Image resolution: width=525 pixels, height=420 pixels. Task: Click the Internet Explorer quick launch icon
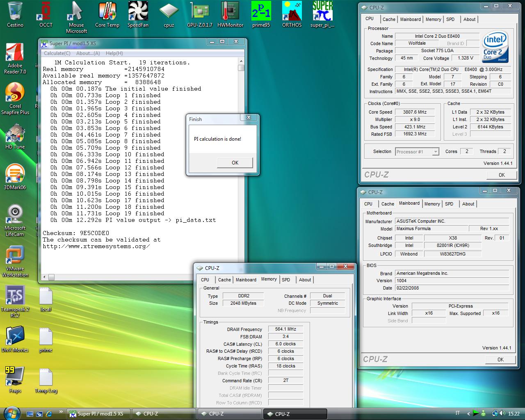(x=49, y=414)
